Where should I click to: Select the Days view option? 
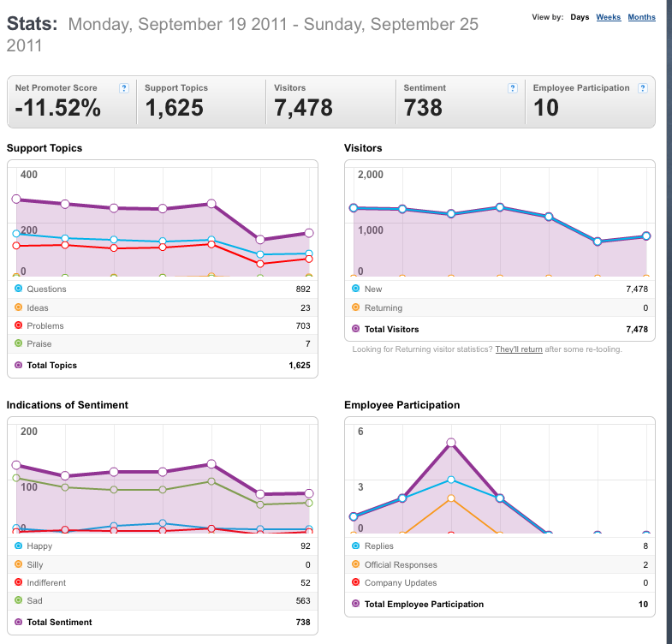click(x=580, y=17)
